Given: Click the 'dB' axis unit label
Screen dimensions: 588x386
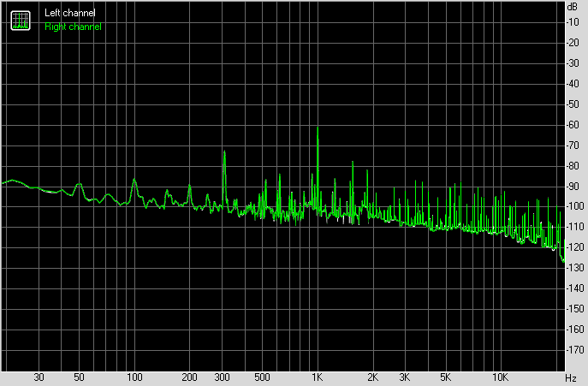Looking at the screenshot, I should point(573,7).
